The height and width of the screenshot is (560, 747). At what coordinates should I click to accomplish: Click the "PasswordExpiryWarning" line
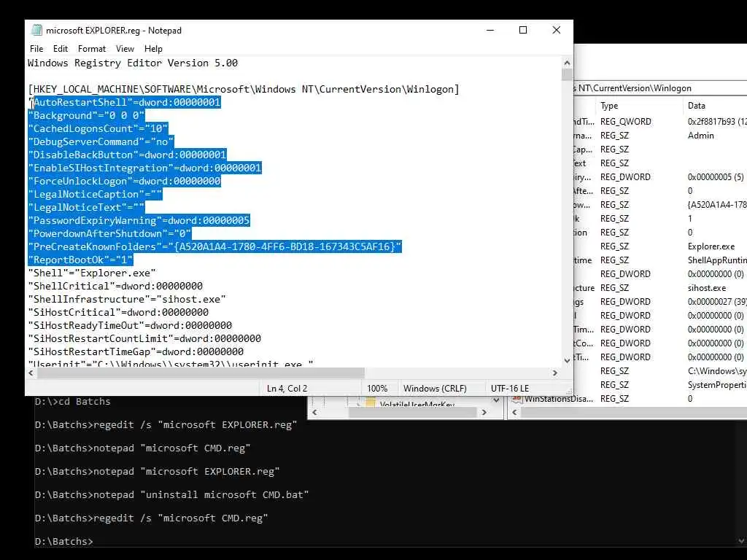[x=139, y=220]
